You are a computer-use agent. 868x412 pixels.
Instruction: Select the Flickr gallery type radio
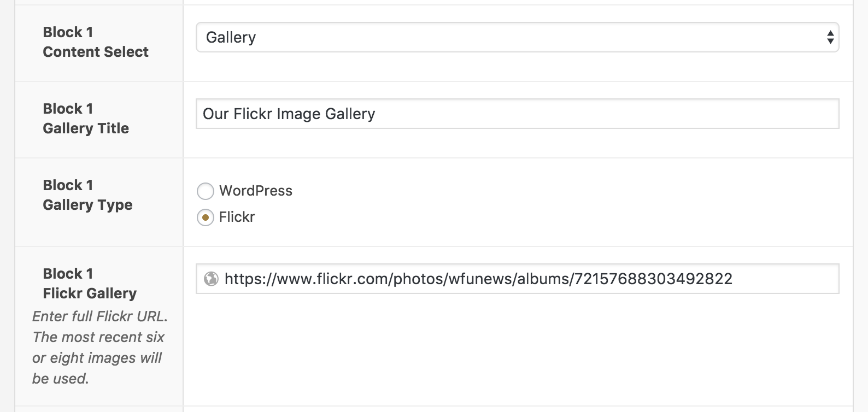coord(206,217)
